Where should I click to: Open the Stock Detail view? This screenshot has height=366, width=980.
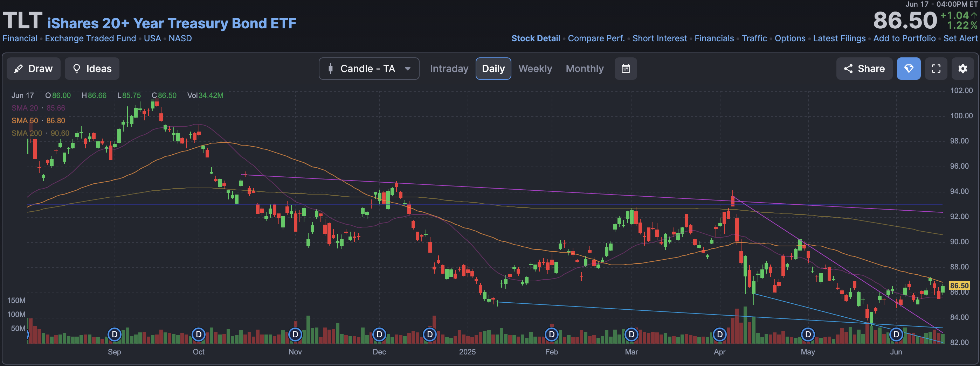[x=536, y=38]
